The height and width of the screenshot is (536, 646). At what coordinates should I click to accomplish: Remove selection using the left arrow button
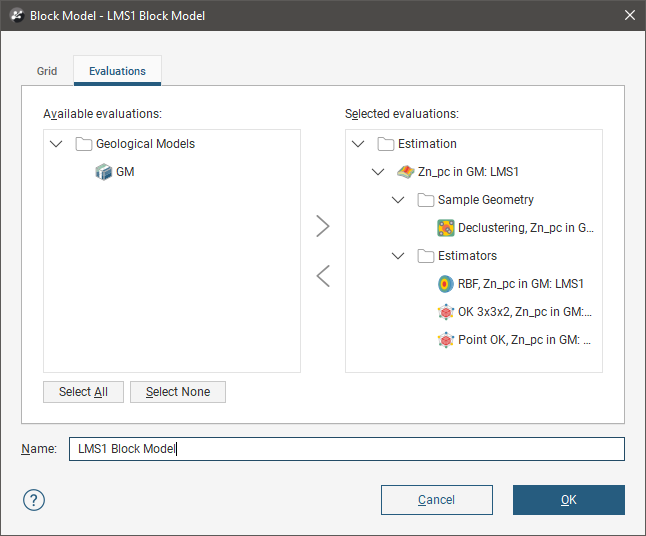click(322, 276)
